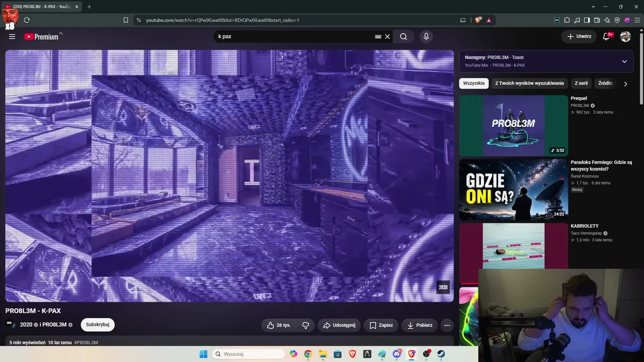This screenshot has width=644, height=362.
Task: Clear the 'k pax' search text
Action: click(387, 36)
